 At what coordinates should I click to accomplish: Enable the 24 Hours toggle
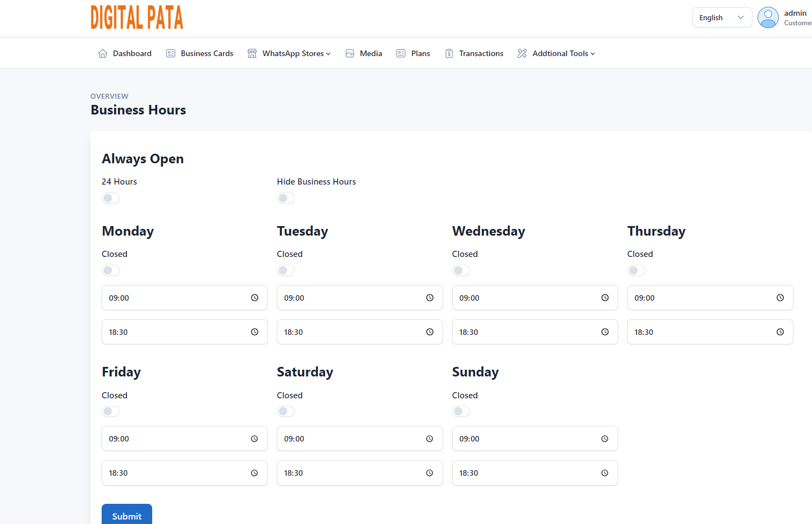click(111, 198)
